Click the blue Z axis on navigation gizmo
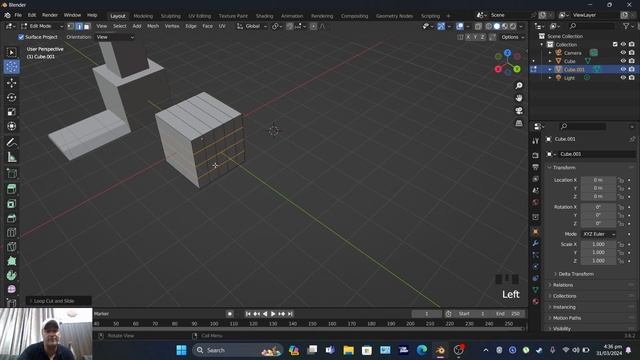This screenshot has width=640, height=360. [507, 53]
